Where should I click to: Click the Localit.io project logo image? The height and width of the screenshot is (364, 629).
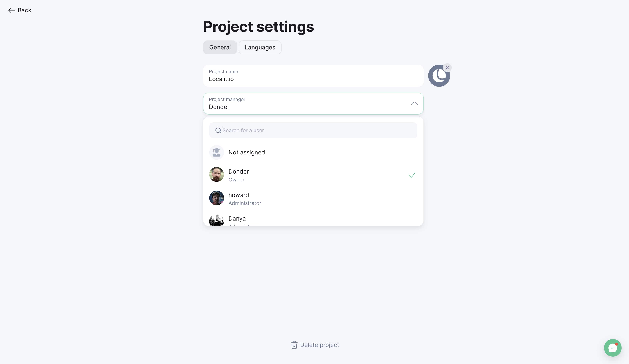439,76
